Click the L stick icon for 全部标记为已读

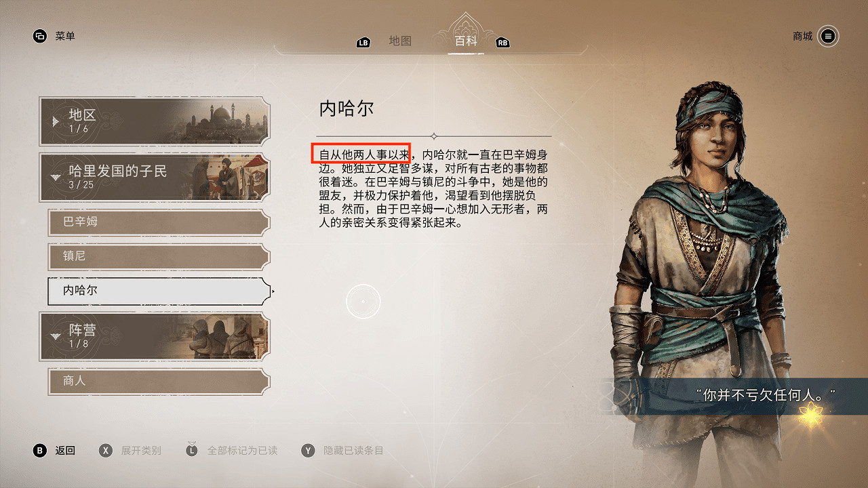point(192,449)
